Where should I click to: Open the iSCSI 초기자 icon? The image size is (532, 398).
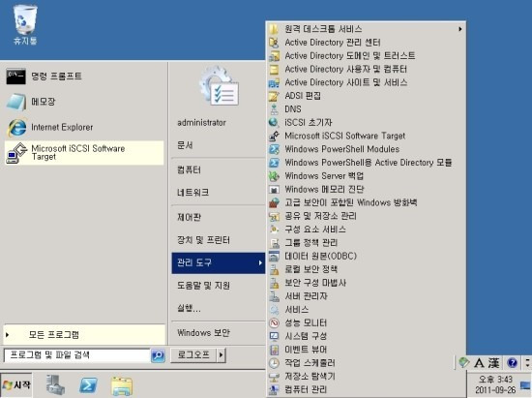pyautogui.click(x=274, y=123)
